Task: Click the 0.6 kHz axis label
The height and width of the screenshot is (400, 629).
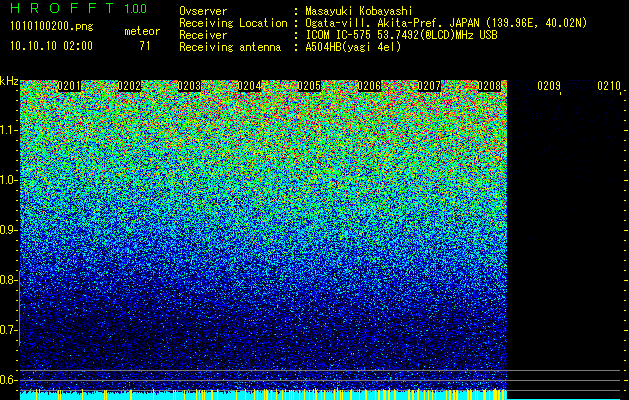Action: [x=8, y=380]
